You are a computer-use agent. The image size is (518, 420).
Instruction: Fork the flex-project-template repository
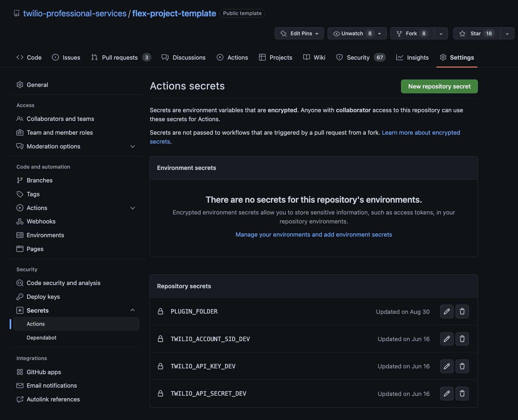click(x=412, y=33)
